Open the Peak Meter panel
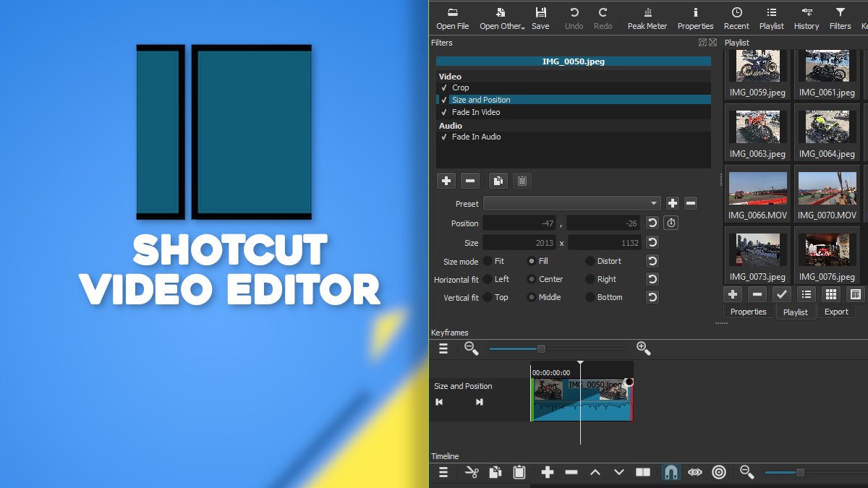Image resolution: width=868 pixels, height=488 pixels. (x=647, y=19)
